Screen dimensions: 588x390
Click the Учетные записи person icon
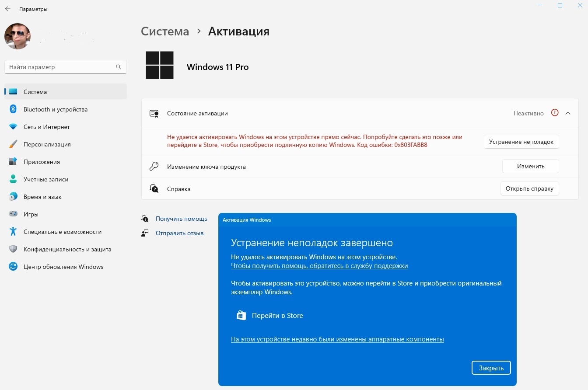(x=13, y=179)
